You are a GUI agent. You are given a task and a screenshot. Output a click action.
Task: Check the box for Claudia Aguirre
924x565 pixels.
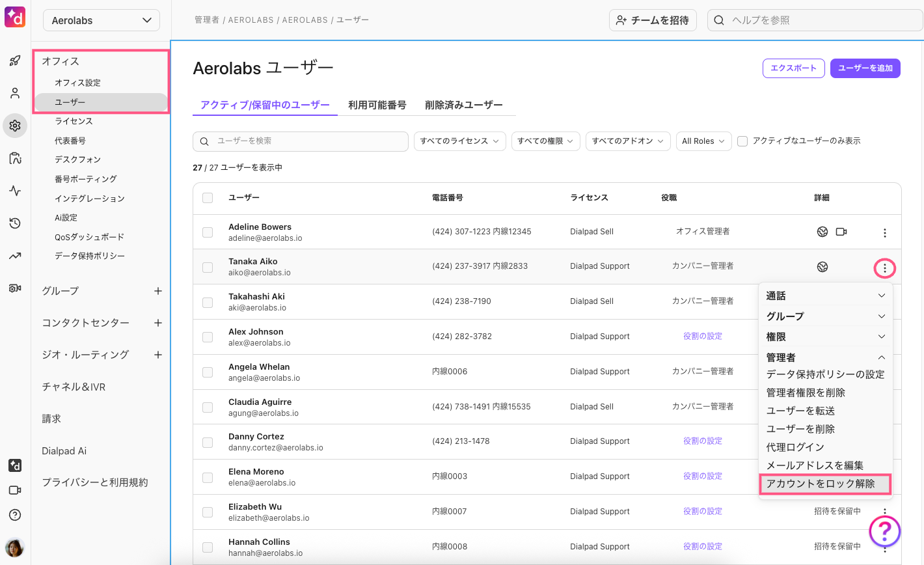208,407
